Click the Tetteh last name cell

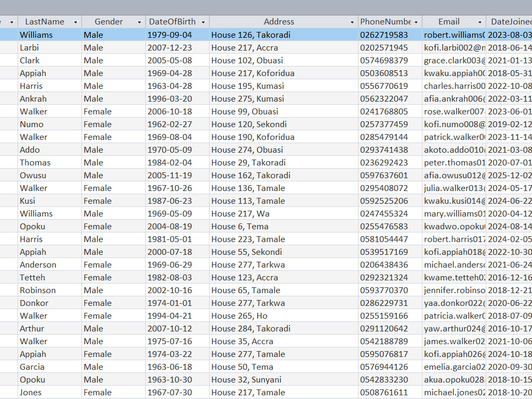[49, 278]
